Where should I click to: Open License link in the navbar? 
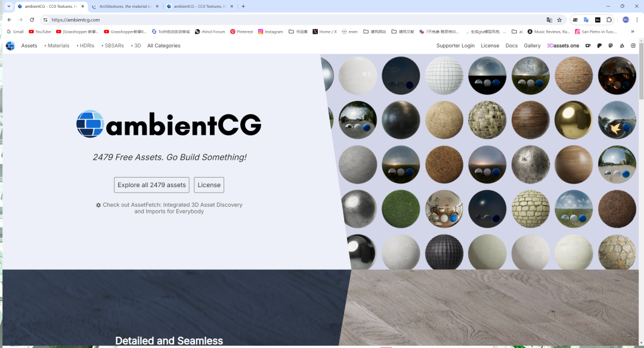490,45
